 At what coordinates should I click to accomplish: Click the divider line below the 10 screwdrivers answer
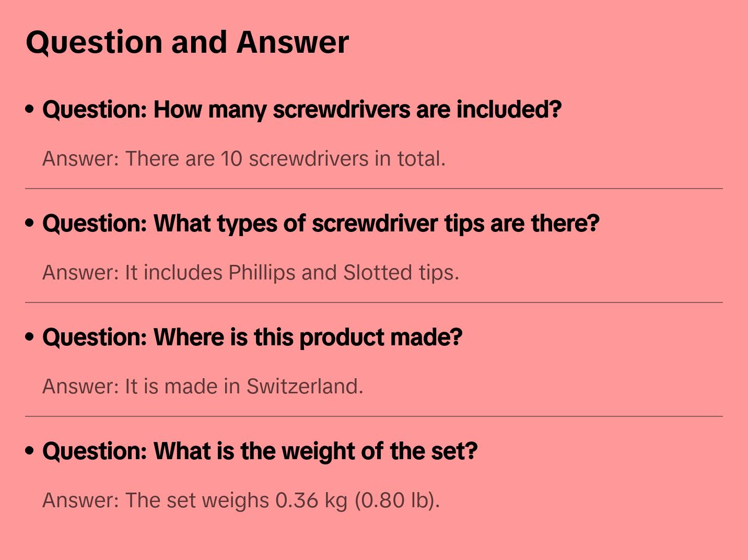[x=374, y=189]
